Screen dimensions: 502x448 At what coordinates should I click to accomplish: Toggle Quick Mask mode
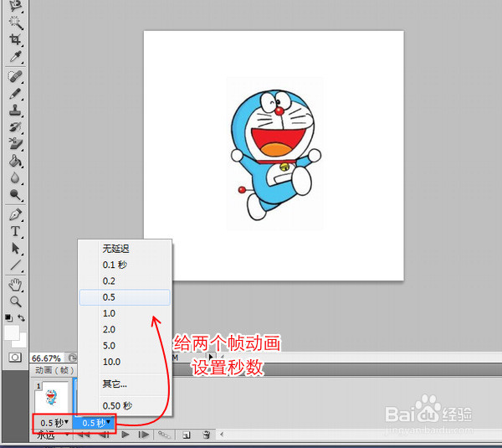tap(15, 357)
